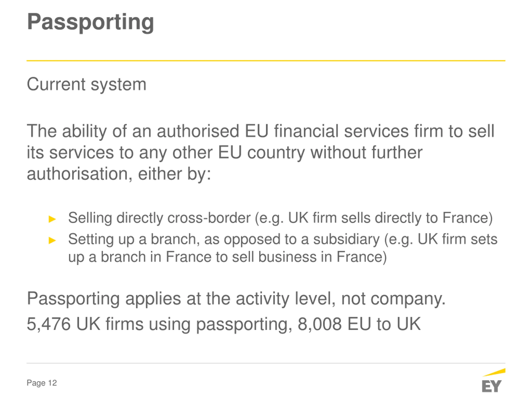Image resolution: width=532 pixels, height=399 pixels.
Task: Click the figure "5,476" in the last line
Action: pyautogui.click(x=49, y=324)
